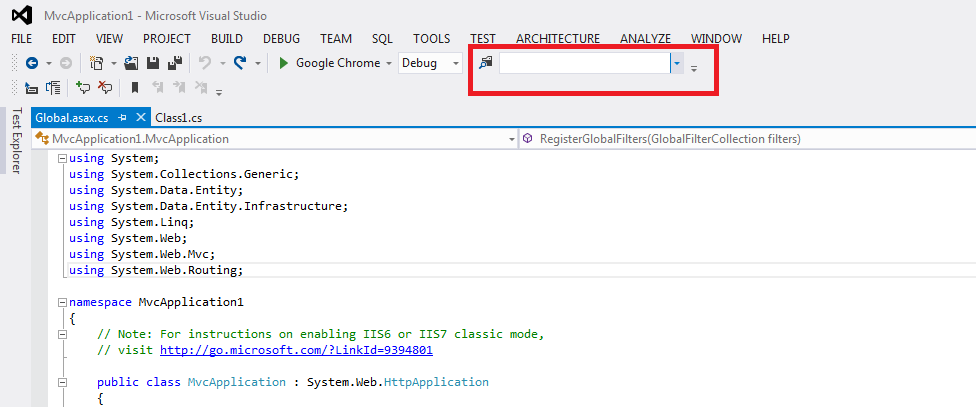
Task: Select the Global.asax.cs tab
Action: tap(72, 118)
